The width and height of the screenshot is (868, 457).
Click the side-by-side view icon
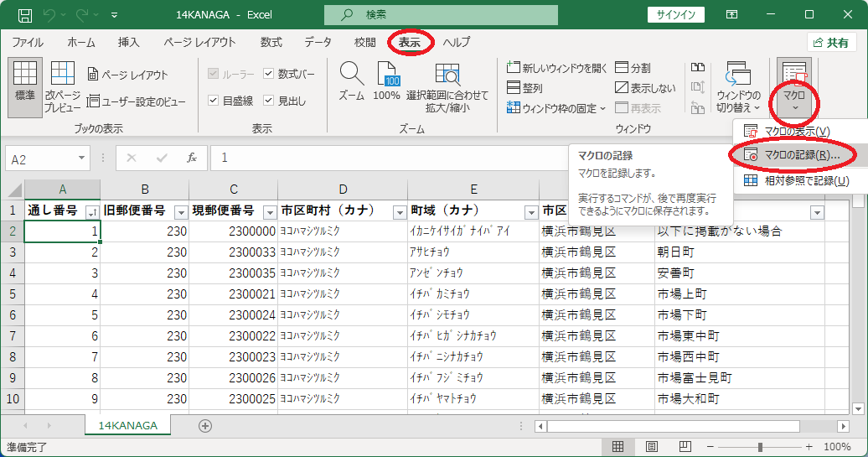(698, 68)
